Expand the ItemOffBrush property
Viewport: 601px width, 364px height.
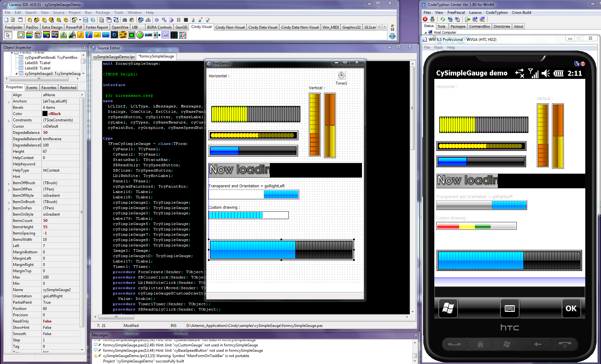coord(9,184)
